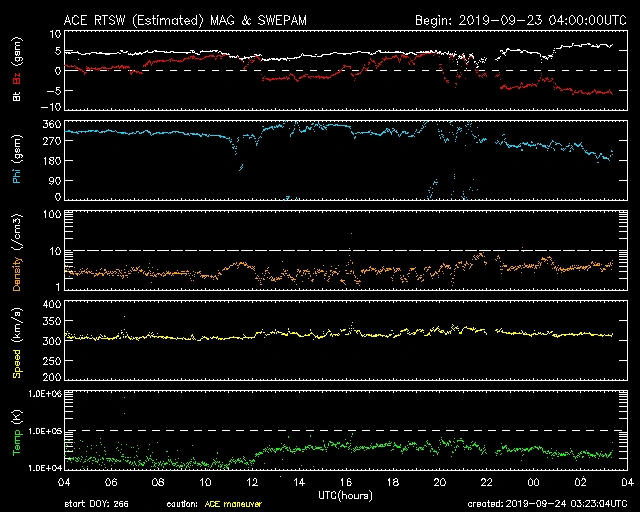Click the '18' hour tick on the time axis
The image size is (640, 512).
coord(393,482)
